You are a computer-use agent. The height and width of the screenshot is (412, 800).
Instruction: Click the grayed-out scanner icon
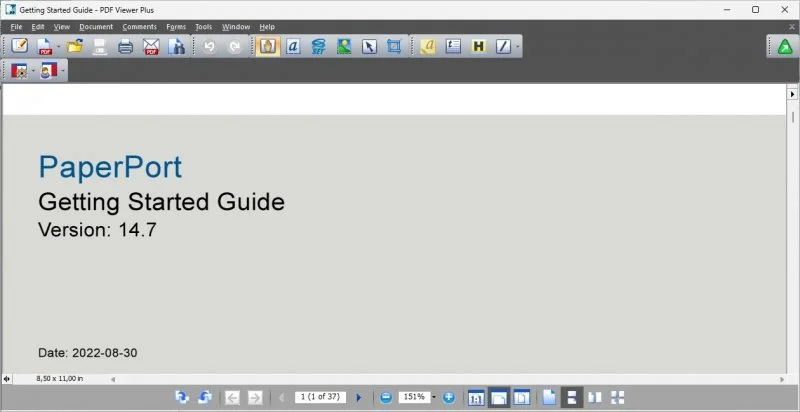click(x=100, y=46)
